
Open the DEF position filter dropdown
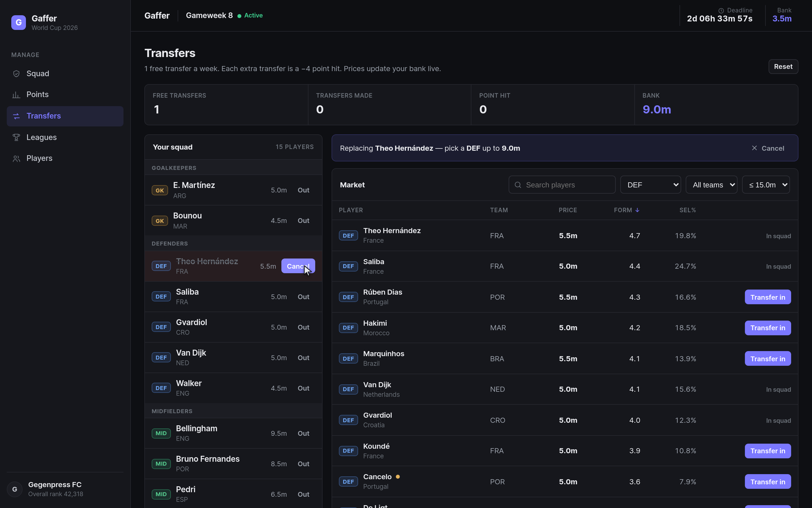[x=650, y=185]
